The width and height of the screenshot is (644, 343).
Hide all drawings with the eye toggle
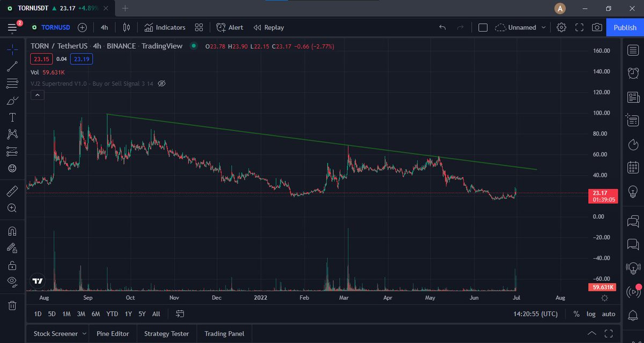coord(12,281)
